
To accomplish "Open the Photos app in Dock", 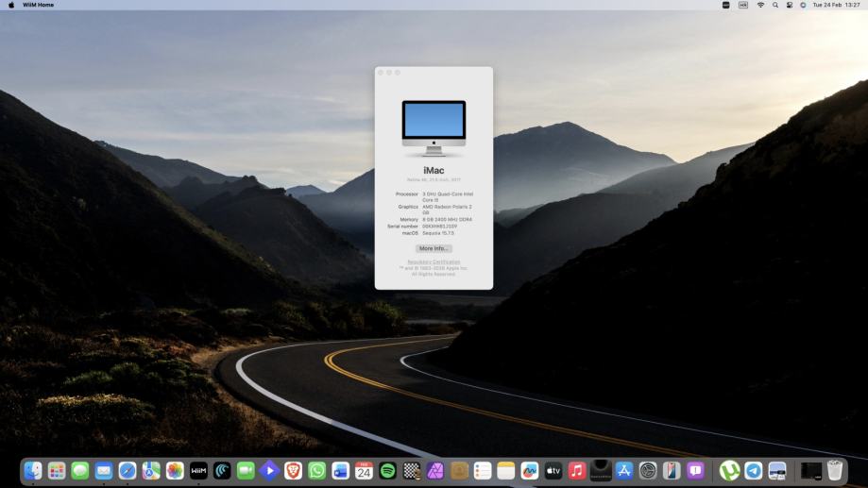I will click(x=175, y=470).
